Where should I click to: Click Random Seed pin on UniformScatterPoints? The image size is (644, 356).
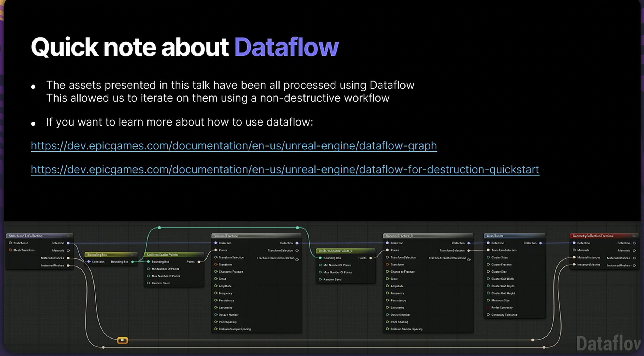tap(149, 283)
